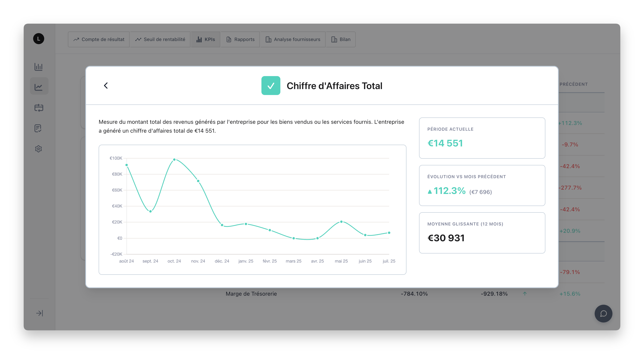The width and height of the screenshot is (644, 354).
Task: Click the back chevron in the modal
Action: point(106,85)
